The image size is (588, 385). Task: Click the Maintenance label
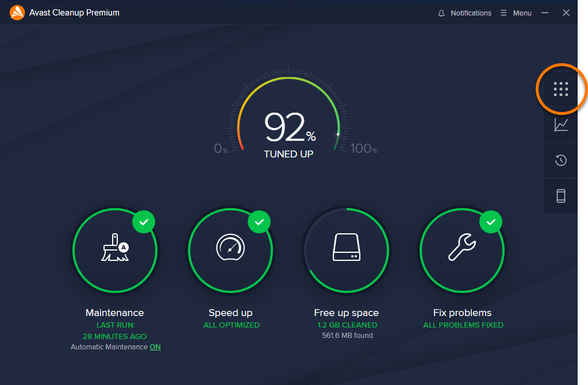[115, 313]
